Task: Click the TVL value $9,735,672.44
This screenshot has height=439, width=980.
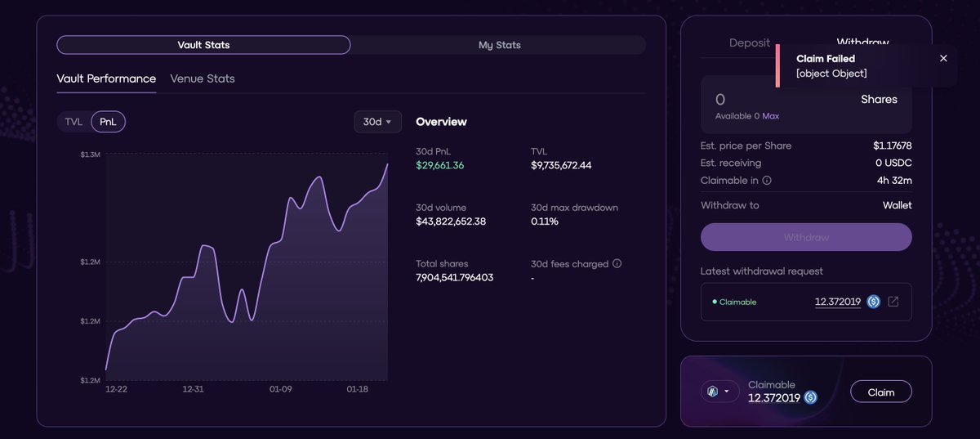Action: pos(561,165)
